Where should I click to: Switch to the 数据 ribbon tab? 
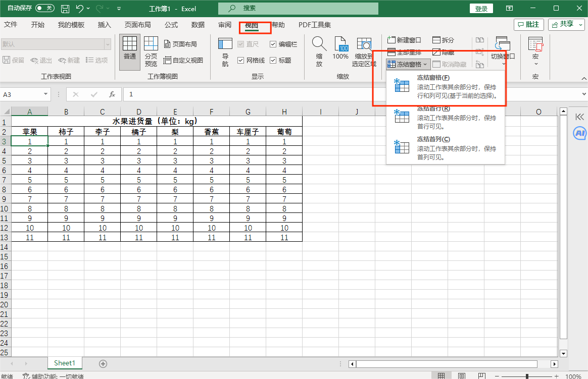tap(198, 24)
